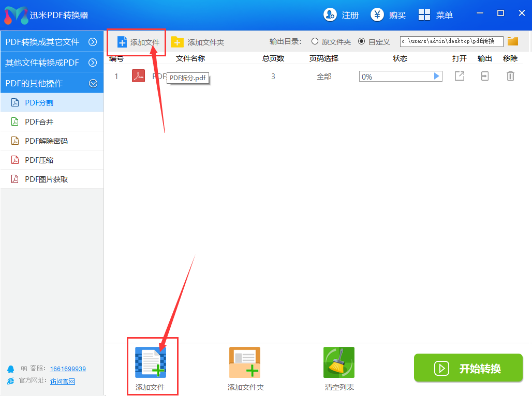Select PDF压缩 in the sidebar
532x396 pixels.
[x=39, y=160]
